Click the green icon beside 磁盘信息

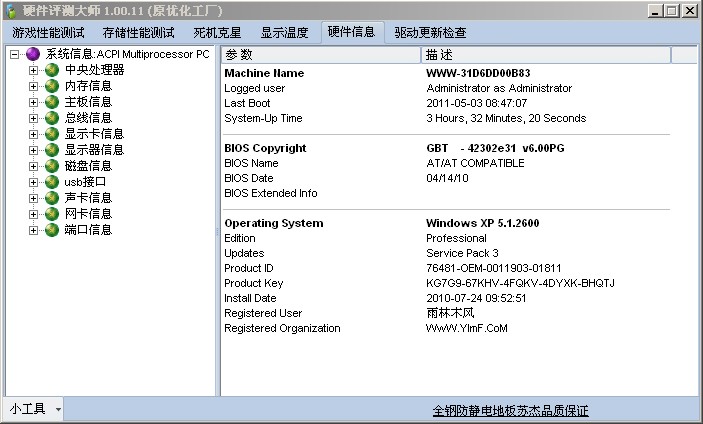[x=52, y=166]
